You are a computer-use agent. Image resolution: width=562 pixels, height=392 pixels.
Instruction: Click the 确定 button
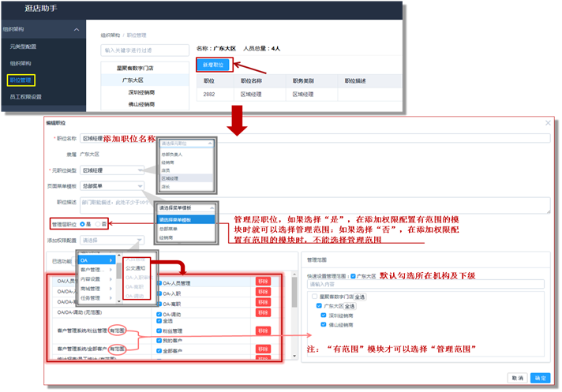(x=540, y=378)
